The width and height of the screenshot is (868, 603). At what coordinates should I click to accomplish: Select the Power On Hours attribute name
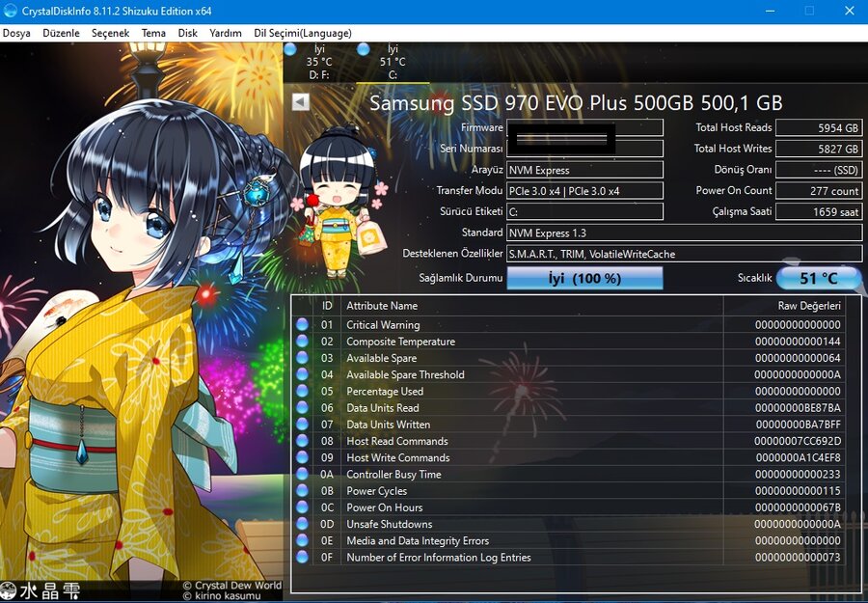(x=384, y=507)
